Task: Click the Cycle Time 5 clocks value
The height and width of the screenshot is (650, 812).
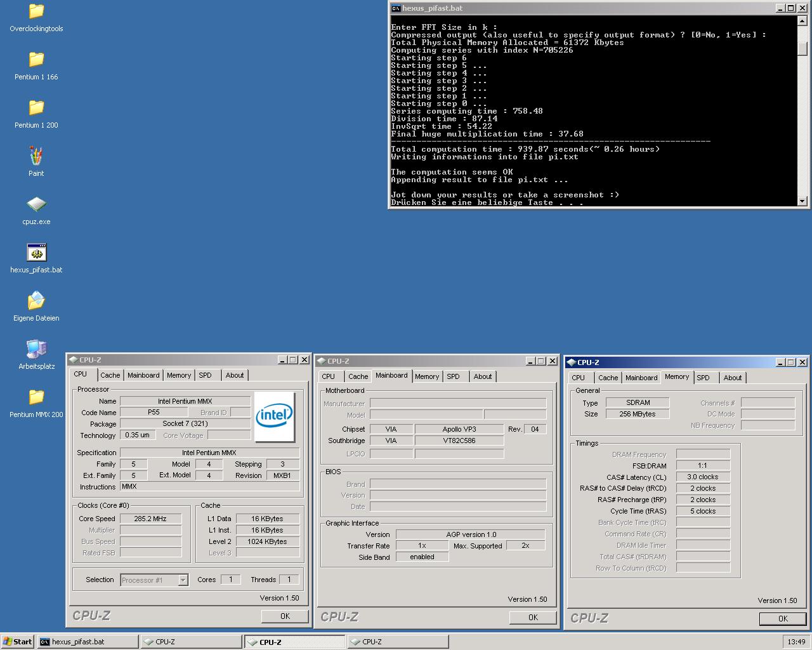Action: tap(703, 511)
